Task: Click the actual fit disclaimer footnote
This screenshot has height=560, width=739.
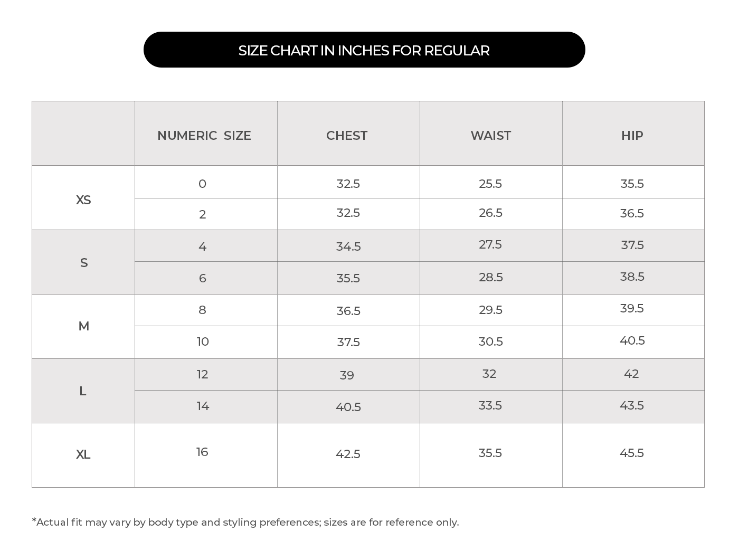Action: tap(245, 522)
